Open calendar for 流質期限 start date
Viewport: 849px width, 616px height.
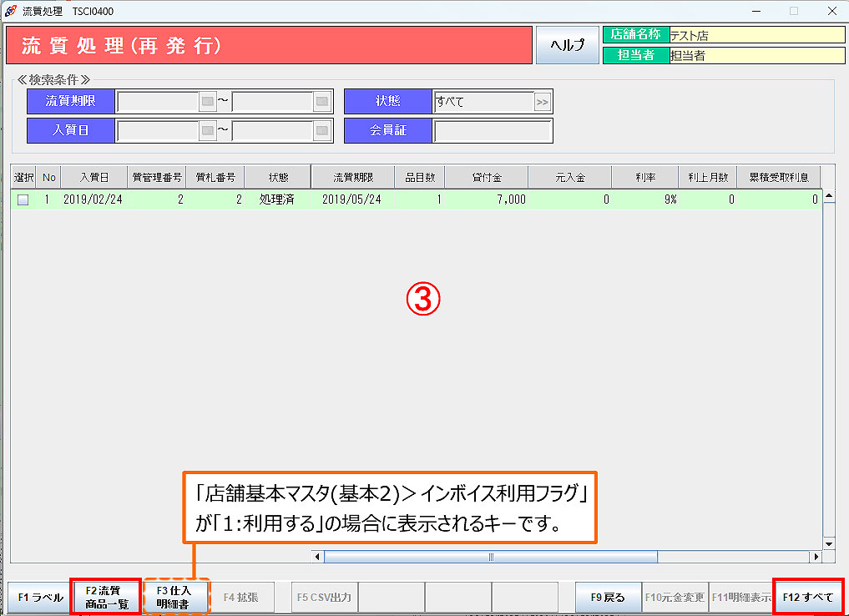pos(207,101)
